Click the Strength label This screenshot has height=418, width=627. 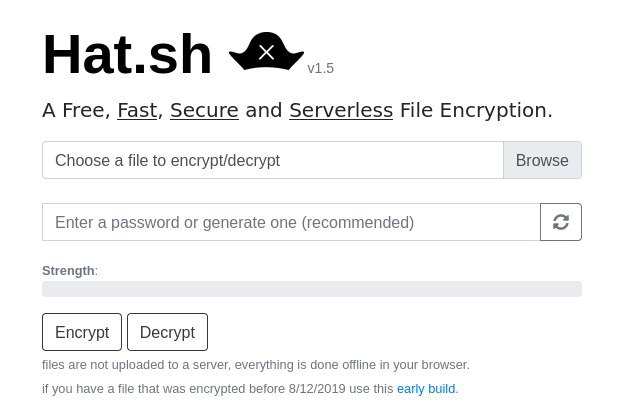pyautogui.click(x=68, y=270)
